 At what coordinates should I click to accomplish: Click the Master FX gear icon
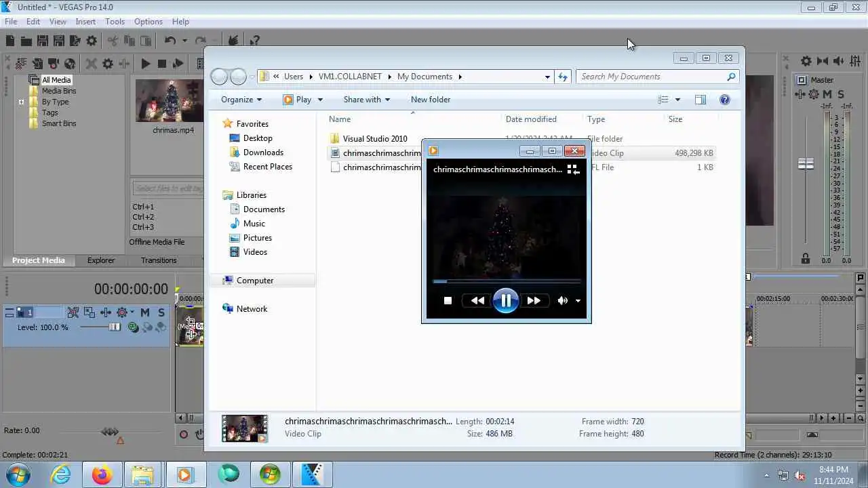tap(813, 94)
